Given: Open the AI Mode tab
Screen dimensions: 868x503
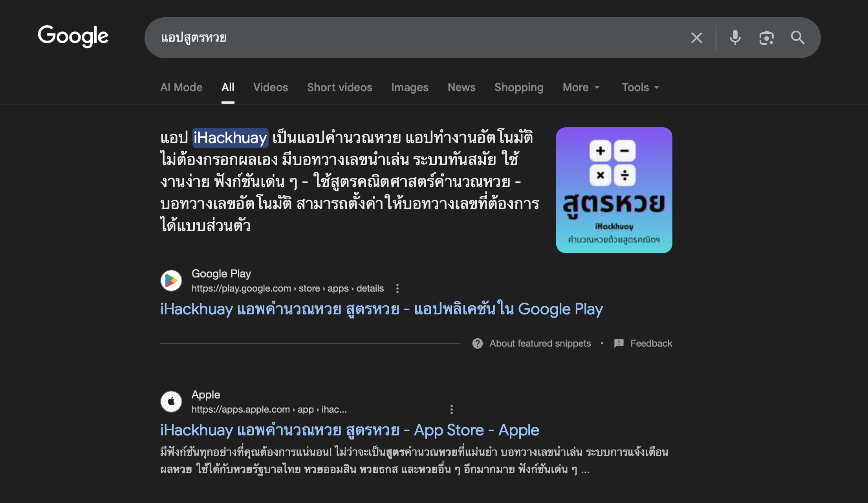Looking at the screenshot, I should pos(181,87).
